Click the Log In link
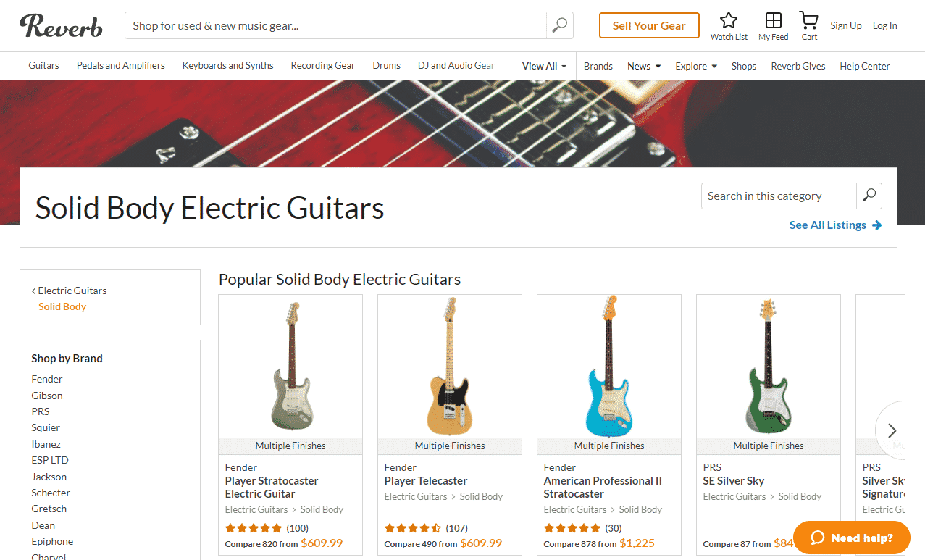The width and height of the screenshot is (925, 560). pos(884,25)
